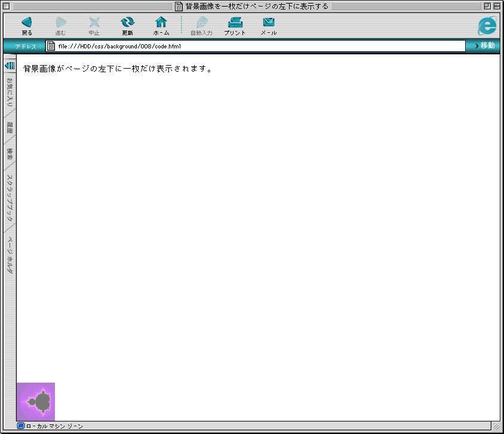Click the Forward (進む) arrow icon
The width and height of the screenshot is (504, 434).
click(60, 23)
